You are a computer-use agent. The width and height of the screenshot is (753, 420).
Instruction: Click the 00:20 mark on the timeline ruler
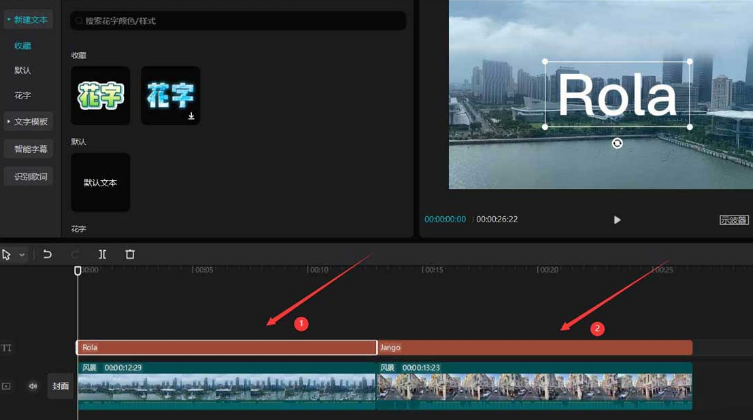tap(548, 270)
